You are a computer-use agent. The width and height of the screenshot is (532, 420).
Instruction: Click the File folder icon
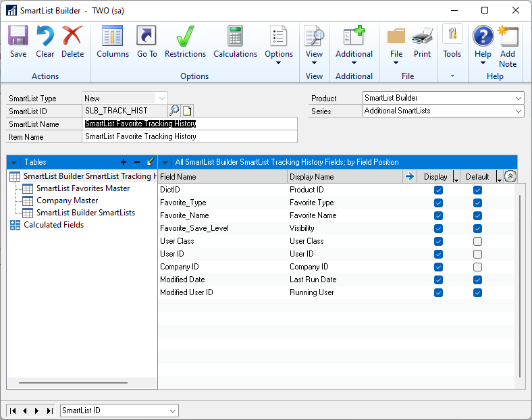pos(396,36)
